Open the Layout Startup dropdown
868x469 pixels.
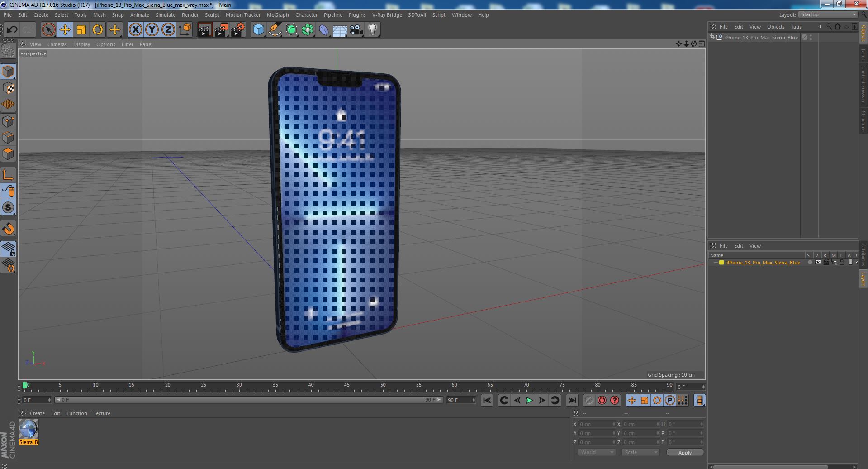pyautogui.click(x=828, y=15)
